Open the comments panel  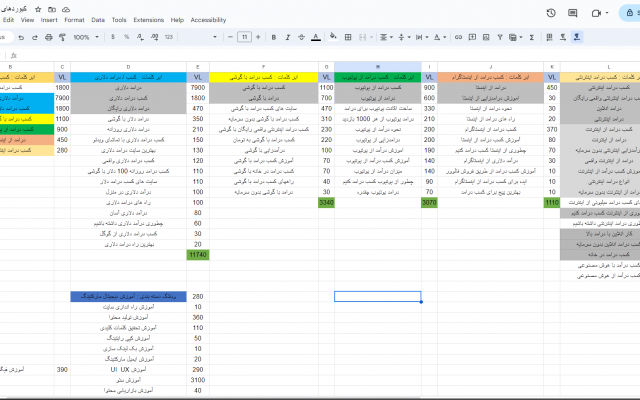click(x=573, y=13)
